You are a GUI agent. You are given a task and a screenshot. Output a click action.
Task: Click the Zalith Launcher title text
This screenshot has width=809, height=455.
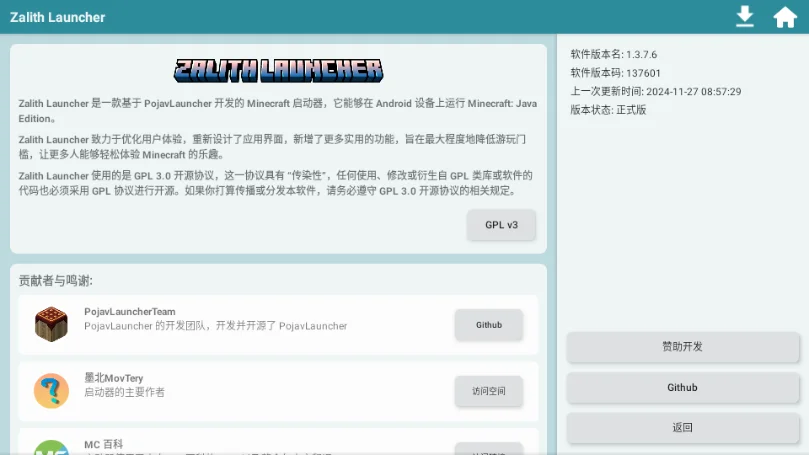click(57, 17)
